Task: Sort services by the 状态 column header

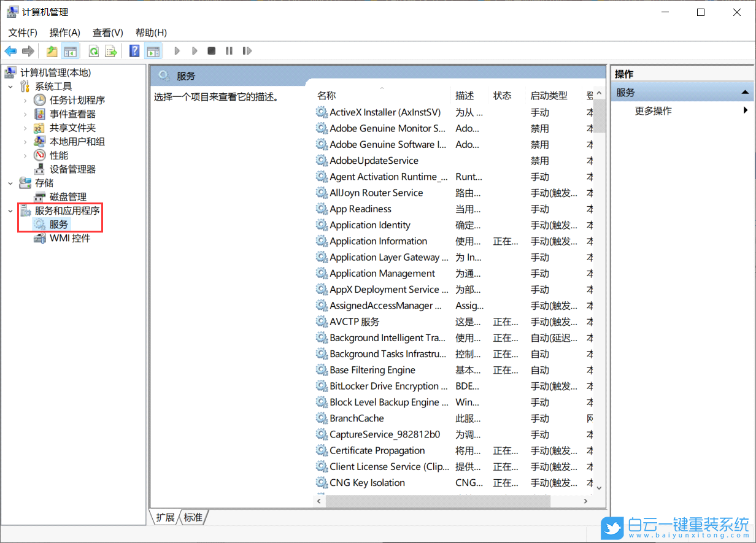Action: (x=503, y=95)
